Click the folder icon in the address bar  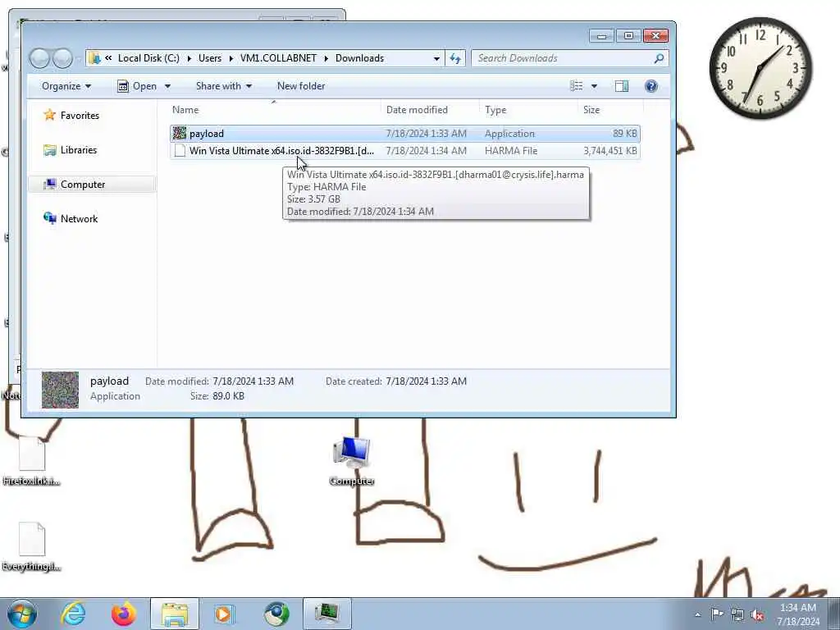click(x=94, y=58)
